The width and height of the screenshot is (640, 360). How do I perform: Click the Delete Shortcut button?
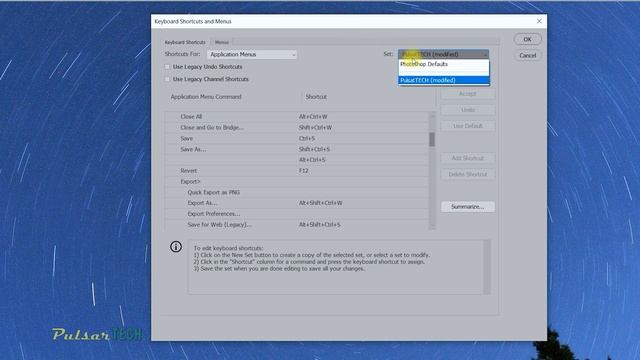pyautogui.click(x=468, y=174)
